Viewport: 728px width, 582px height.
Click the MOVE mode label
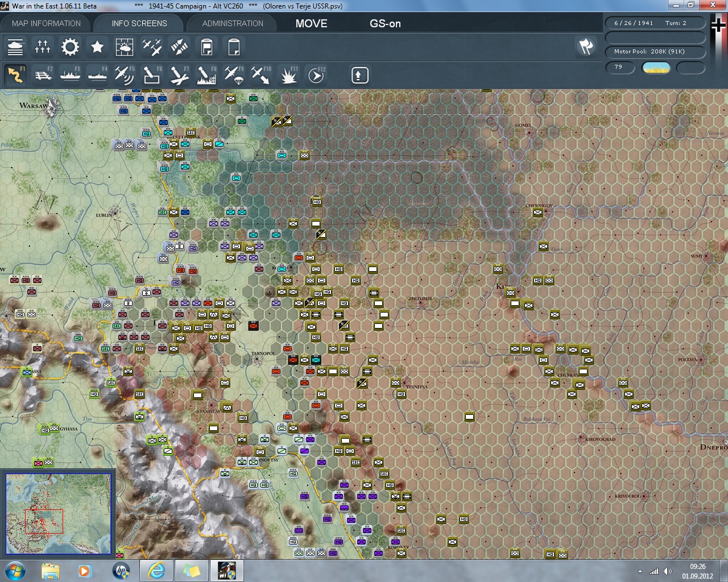click(311, 23)
